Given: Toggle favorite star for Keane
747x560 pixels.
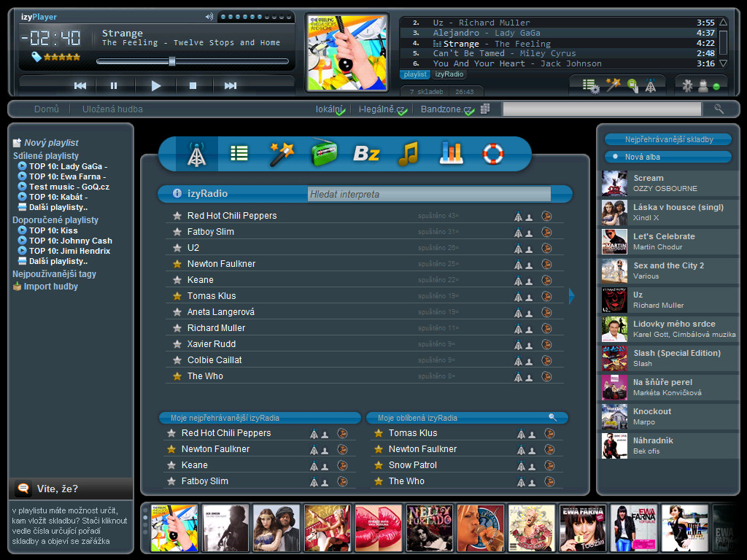Looking at the screenshot, I should [x=177, y=280].
